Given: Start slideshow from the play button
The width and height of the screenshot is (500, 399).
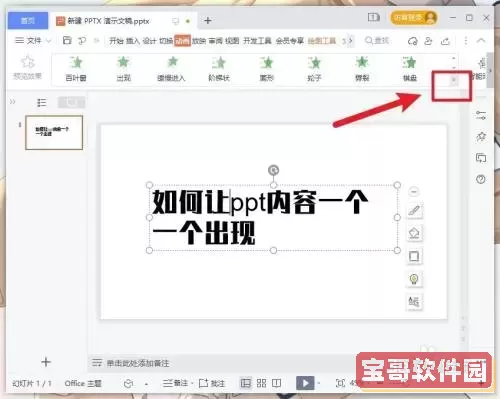Looking at the screenshot, I should coord(305,383).
